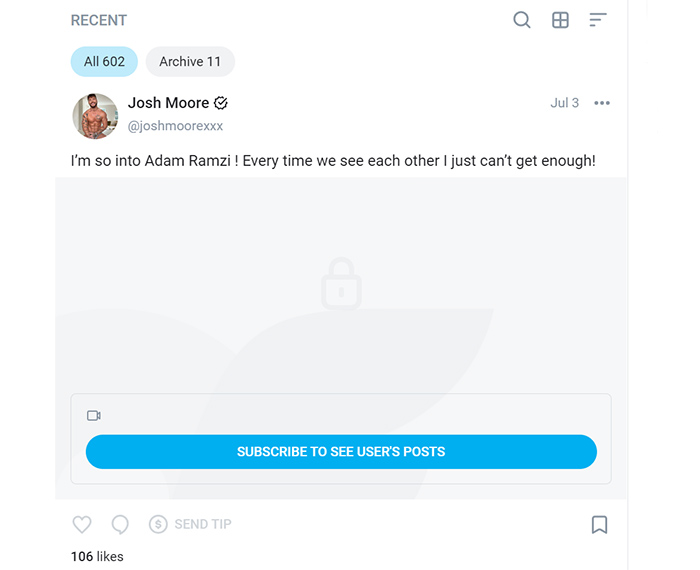
Task: Bookmark this post
Action: point(600,524)
